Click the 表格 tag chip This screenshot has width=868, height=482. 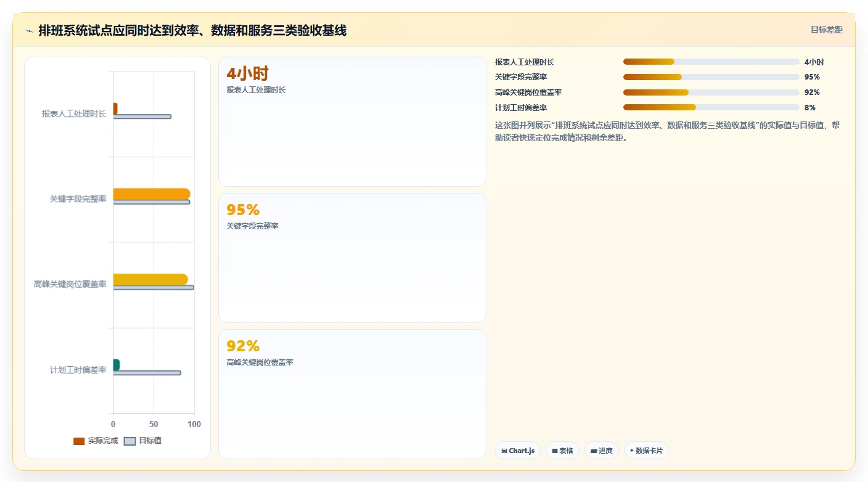[562, 451]
